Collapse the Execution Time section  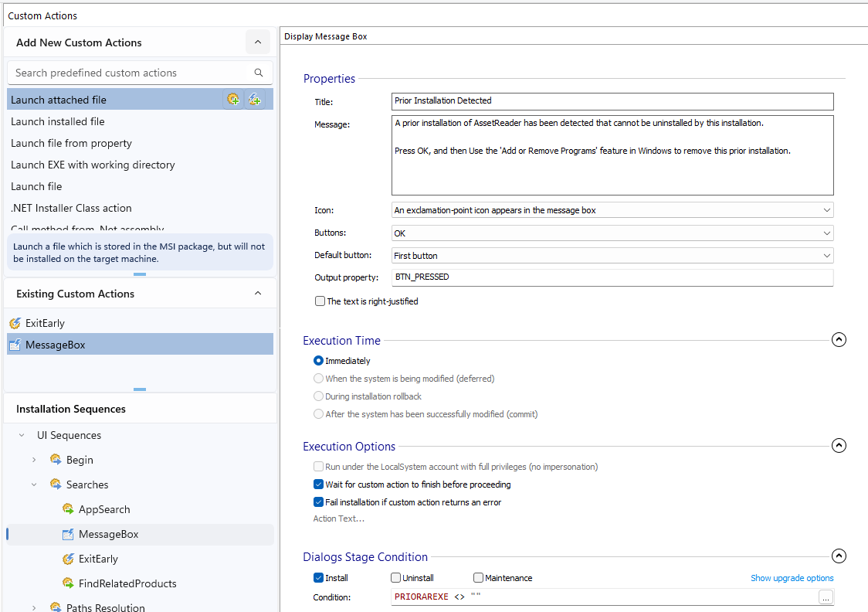coord(839,340)
